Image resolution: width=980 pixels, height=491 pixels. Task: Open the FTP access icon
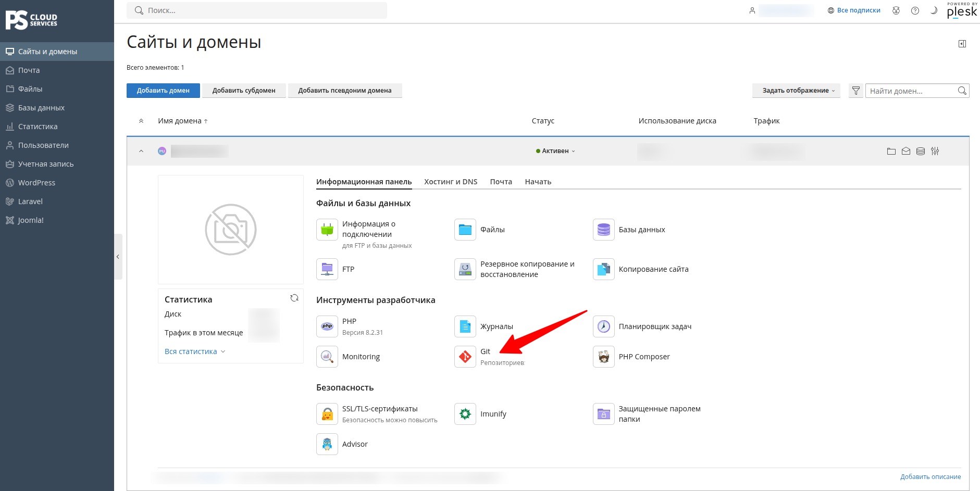pos(327,269)
